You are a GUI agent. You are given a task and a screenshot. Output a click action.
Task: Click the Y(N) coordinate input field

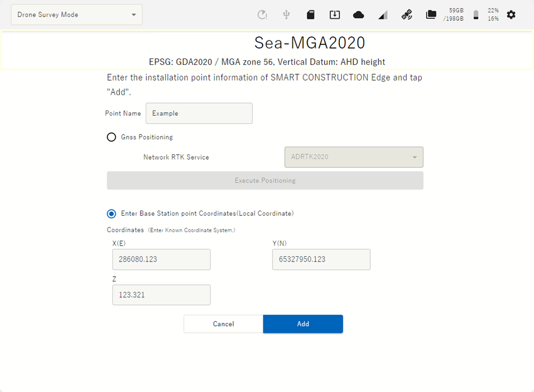321,260
